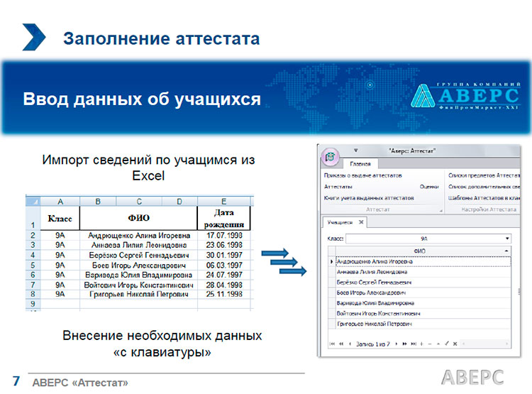Click Excel header cell Класс

coord(60,219)
